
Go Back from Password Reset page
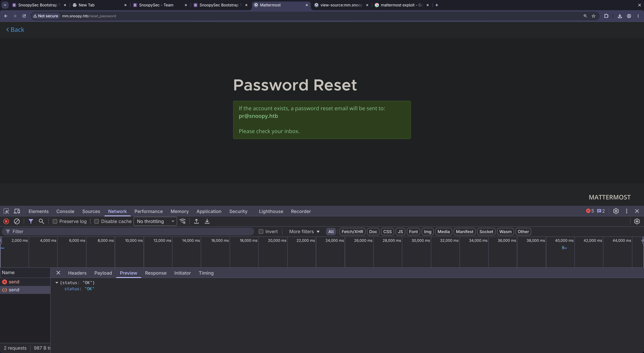15,30
